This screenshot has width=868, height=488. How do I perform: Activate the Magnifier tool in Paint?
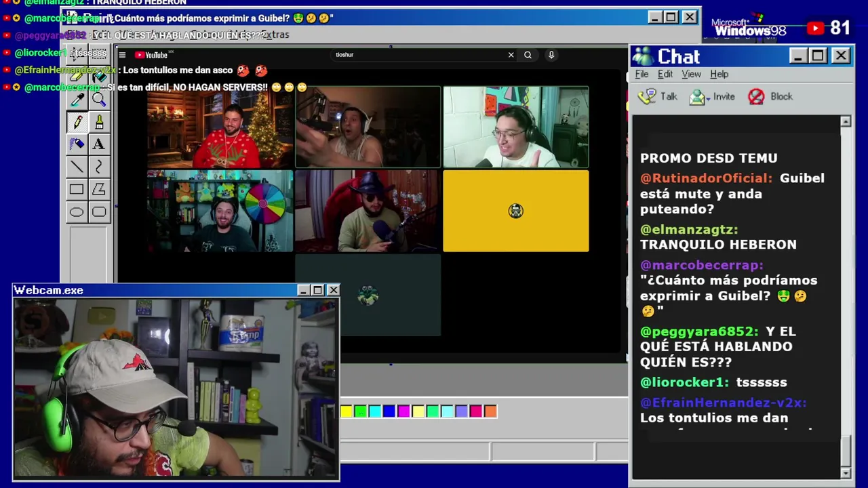(x=99, y=100)
